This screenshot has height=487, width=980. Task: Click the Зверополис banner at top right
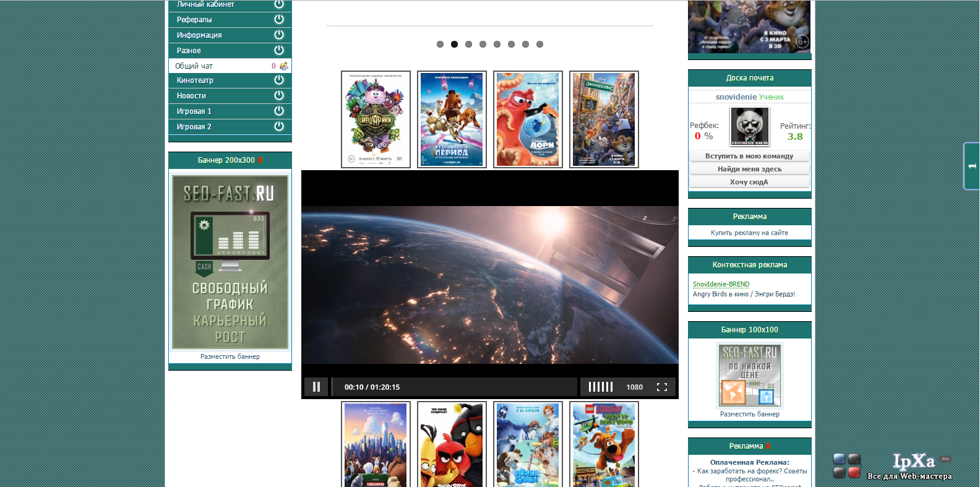click(749, 27)
